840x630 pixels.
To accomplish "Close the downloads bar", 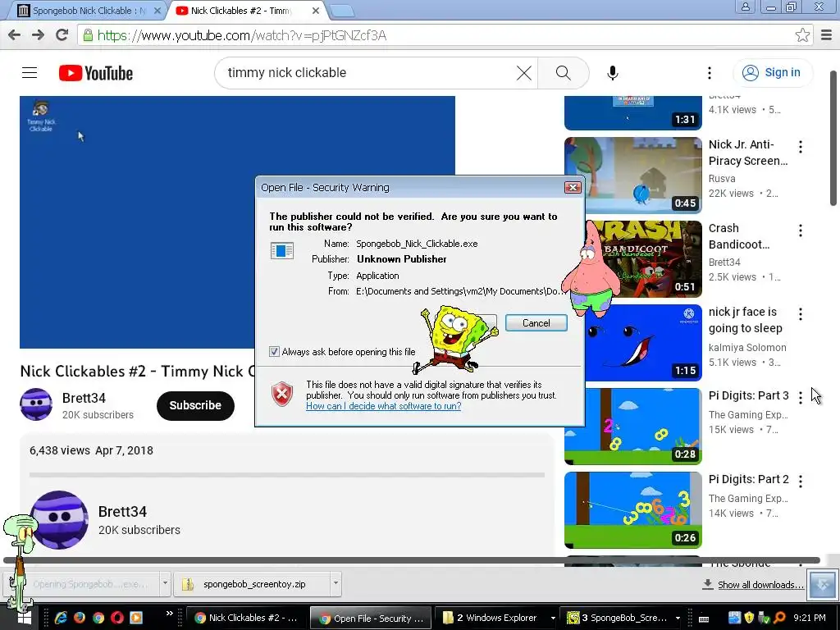I will (823, 584).
